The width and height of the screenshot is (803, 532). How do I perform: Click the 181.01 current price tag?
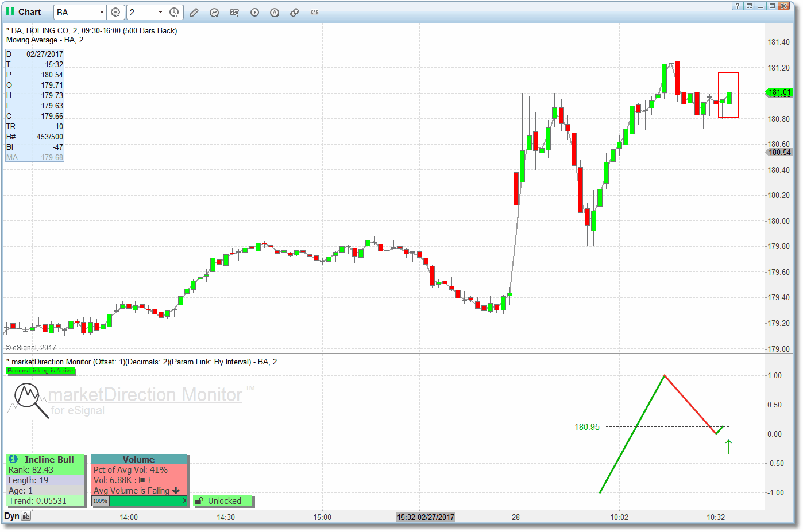pyautogui.click(x=779, y=92)
